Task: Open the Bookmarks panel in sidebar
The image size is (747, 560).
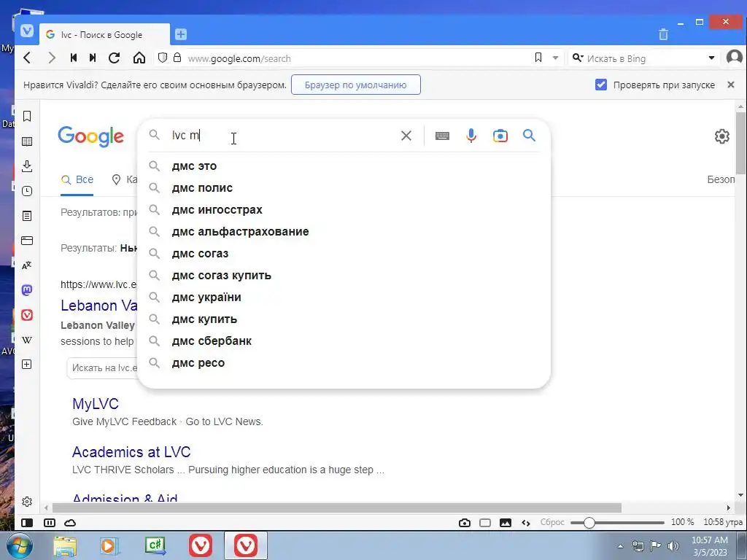Action: pyautogui.click(x=27, y=116)
